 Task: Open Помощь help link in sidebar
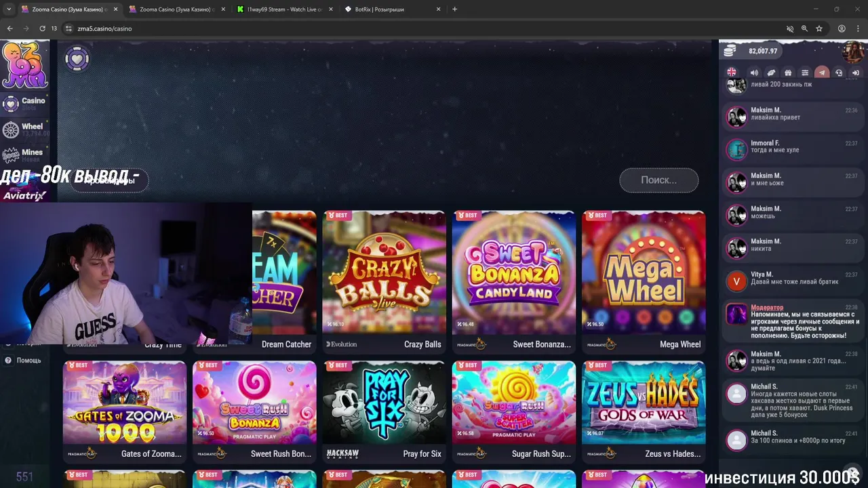[x=23, y=361]
